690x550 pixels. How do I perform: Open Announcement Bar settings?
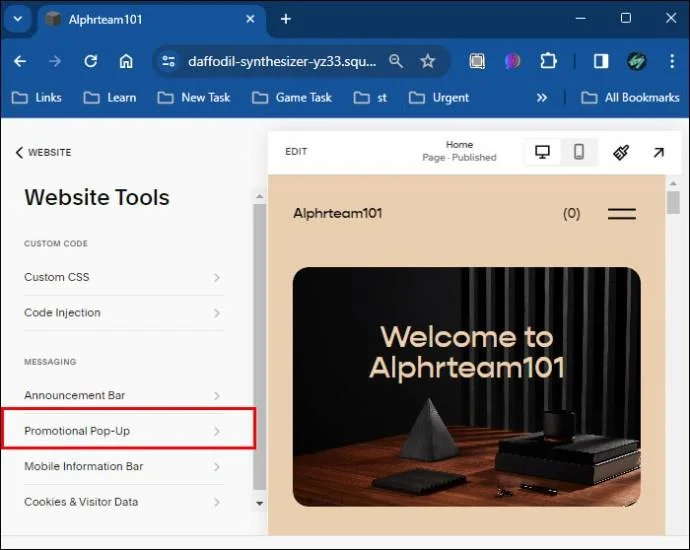pyautogui.click(x=124, y=395)
